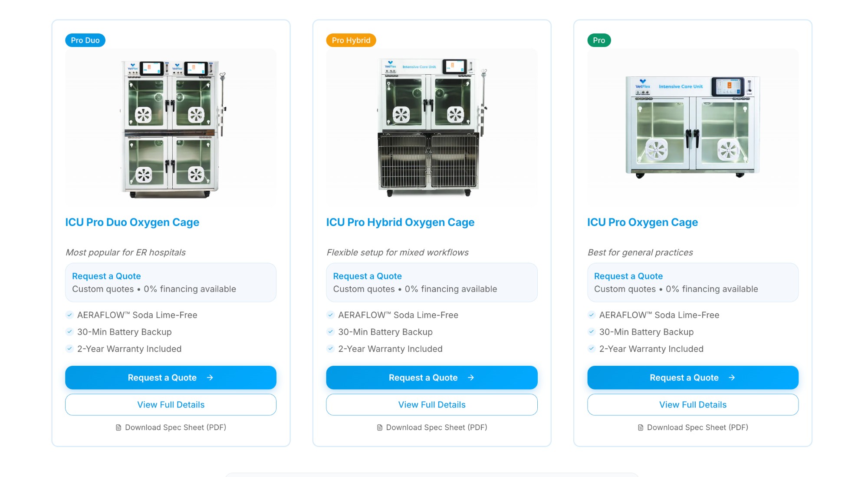Click financing text in Pro Duo quote box

[x=154, y=289]
